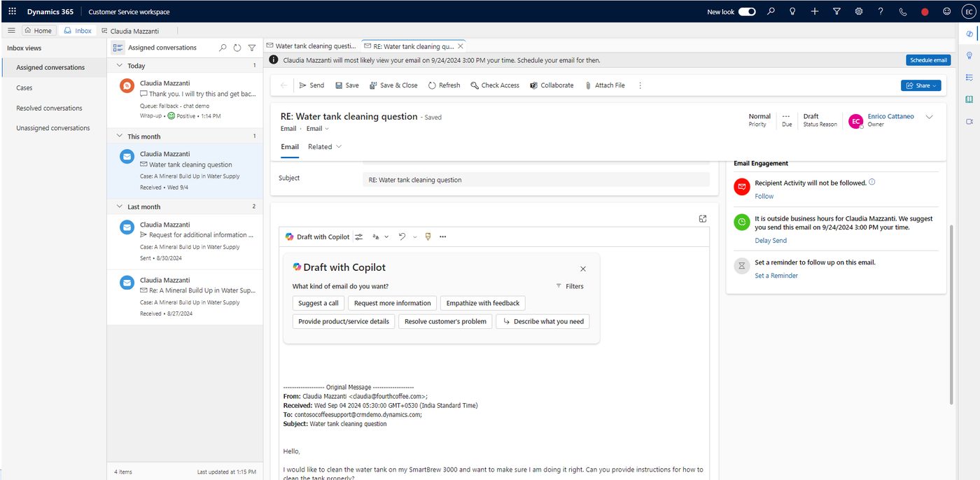Filter the Assigned conversations list
The image size is (980, 480).
pyautogui.click(x=252, y=48)
